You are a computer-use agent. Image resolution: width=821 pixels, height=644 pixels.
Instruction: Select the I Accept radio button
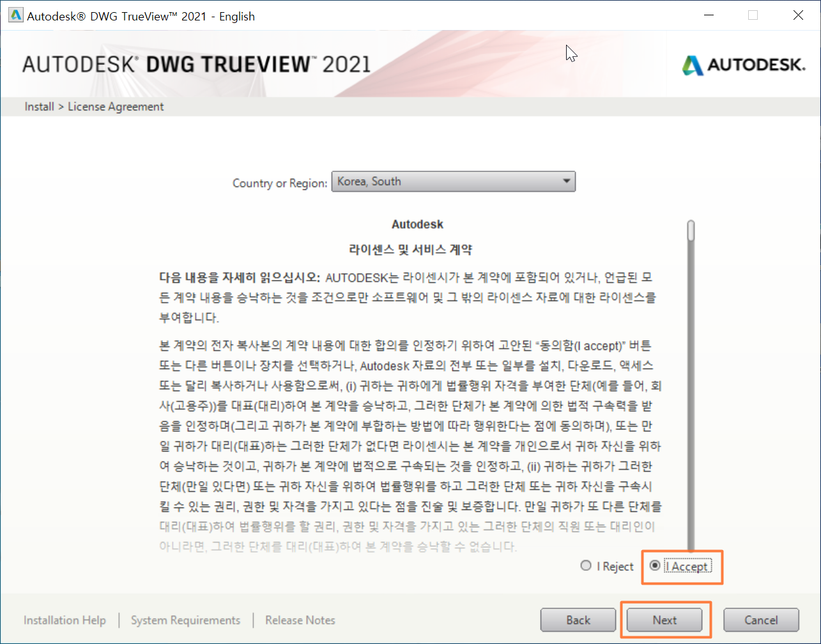(655, 566)
